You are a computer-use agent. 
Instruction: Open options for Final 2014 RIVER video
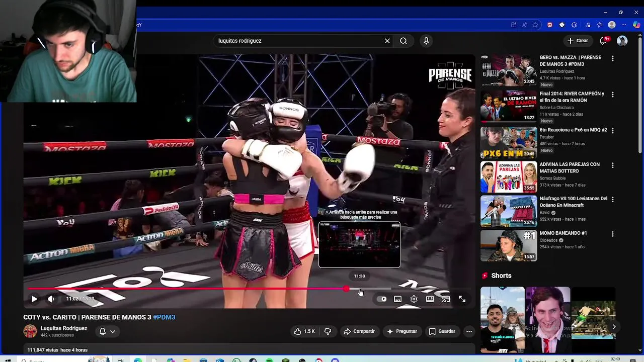pos(612,95)
